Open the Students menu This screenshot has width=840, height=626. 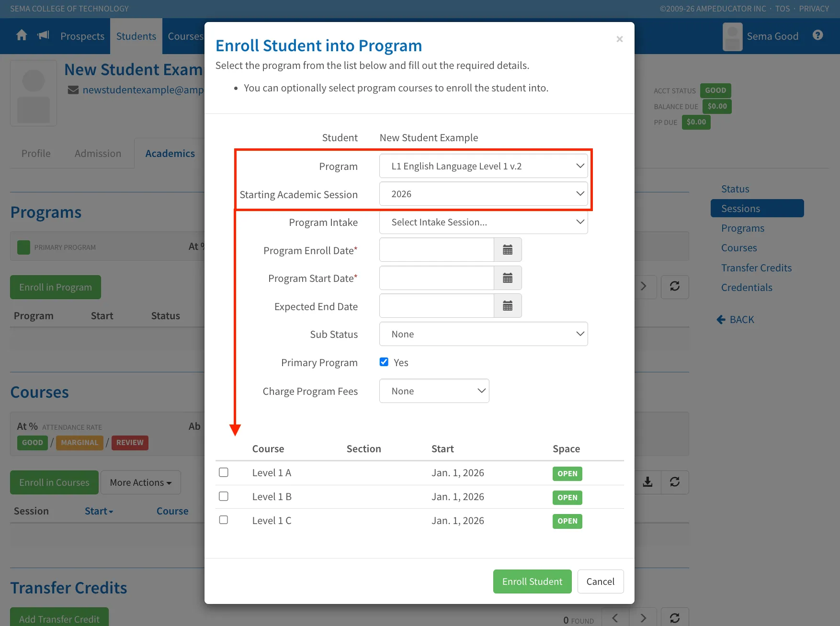[136, 36]
